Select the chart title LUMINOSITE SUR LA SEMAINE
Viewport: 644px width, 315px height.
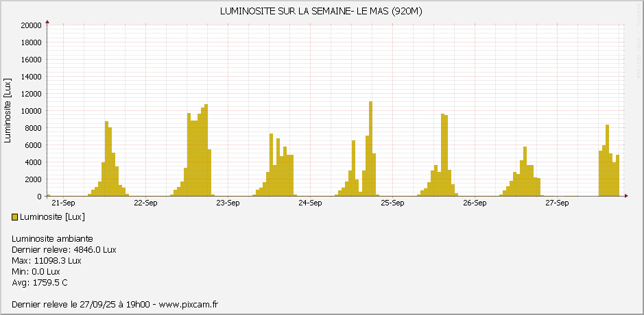[x=321, y=12]
